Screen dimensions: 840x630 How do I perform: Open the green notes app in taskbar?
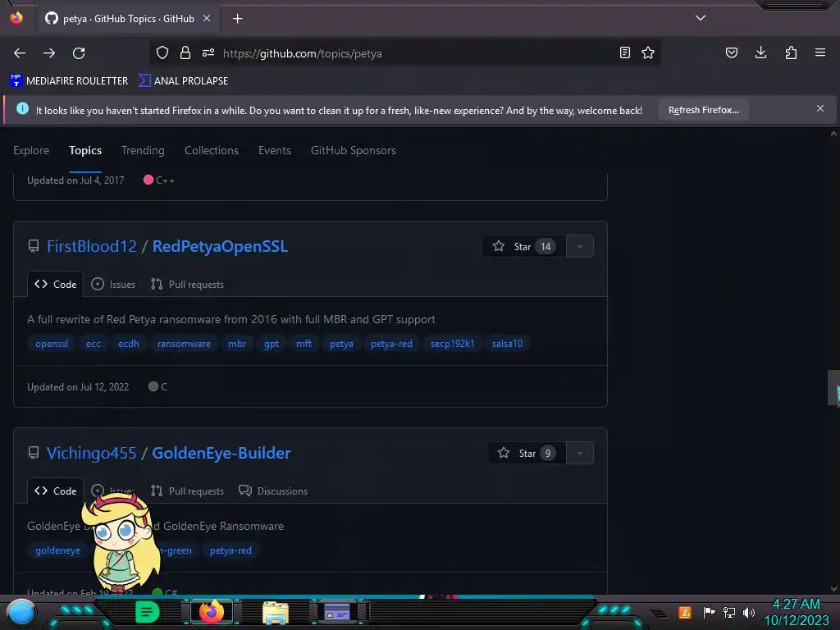147,612
